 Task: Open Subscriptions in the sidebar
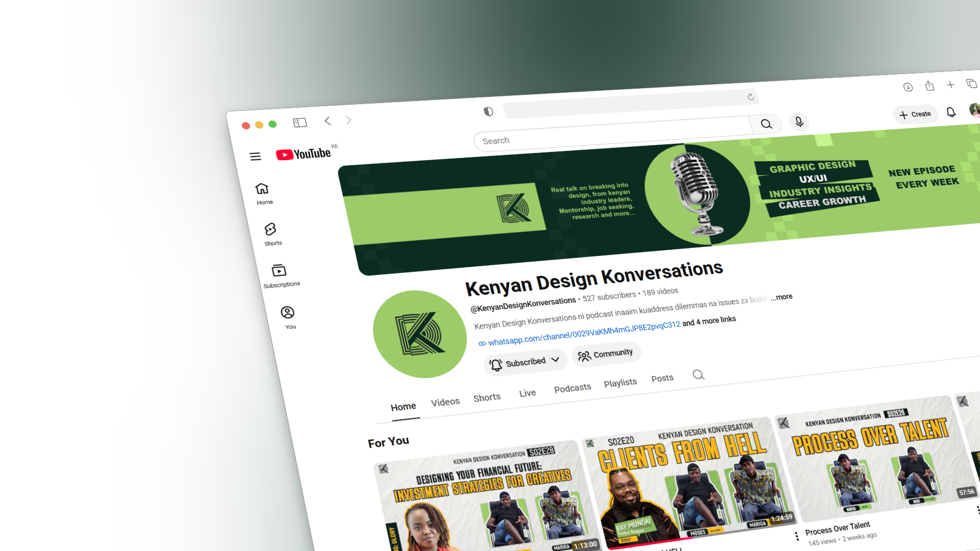(x=281, y=276)
